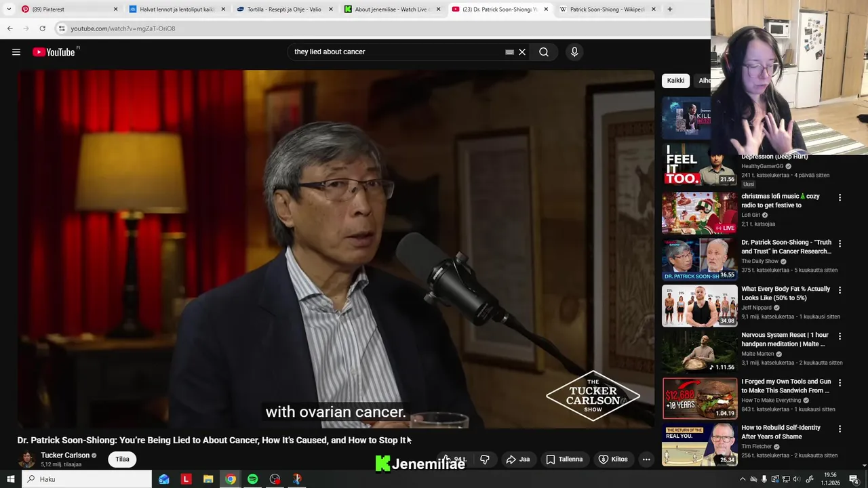Switch to Tortilla - Resepti ja Ohje tab
The height and width of the screenshot is (488, 868).
[x=283, y=9]
